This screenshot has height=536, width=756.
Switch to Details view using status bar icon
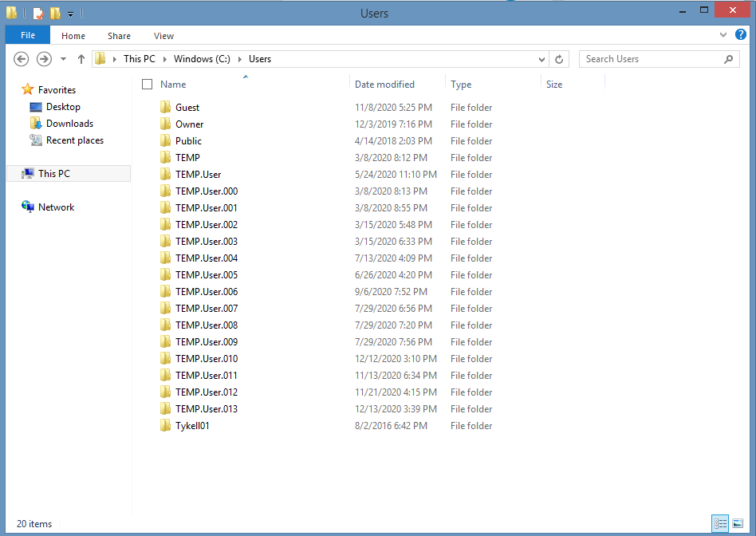tap(720, 523)
